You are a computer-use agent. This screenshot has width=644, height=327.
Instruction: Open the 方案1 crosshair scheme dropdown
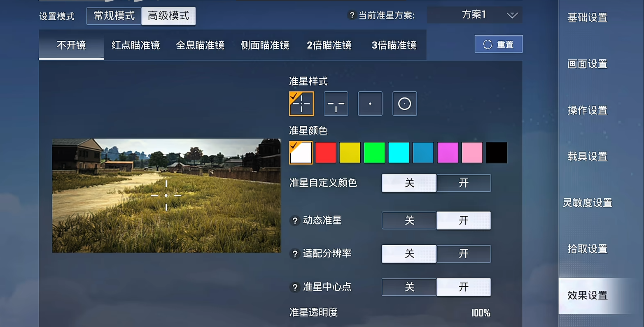474,15
